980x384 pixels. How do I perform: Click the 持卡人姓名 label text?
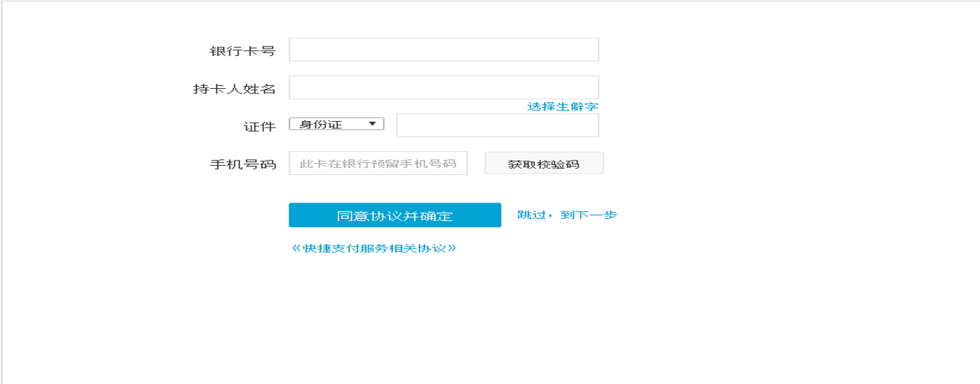tap(235, 89)
